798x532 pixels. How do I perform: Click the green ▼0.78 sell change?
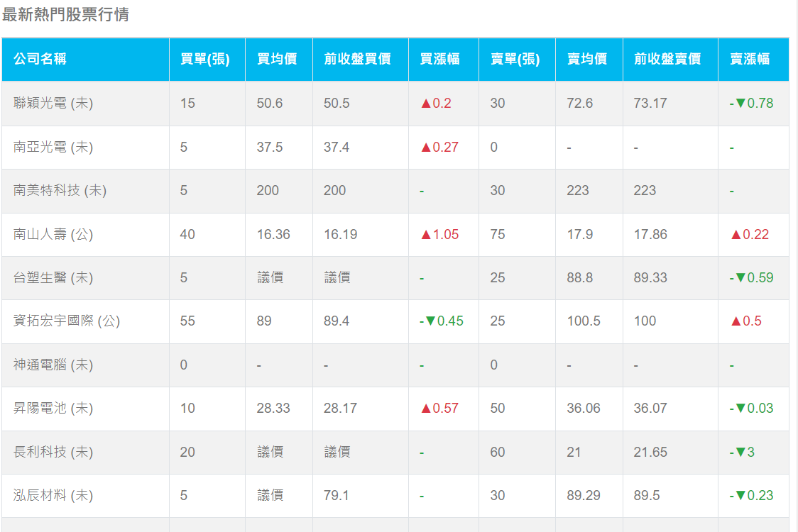(x=752, y=104)
